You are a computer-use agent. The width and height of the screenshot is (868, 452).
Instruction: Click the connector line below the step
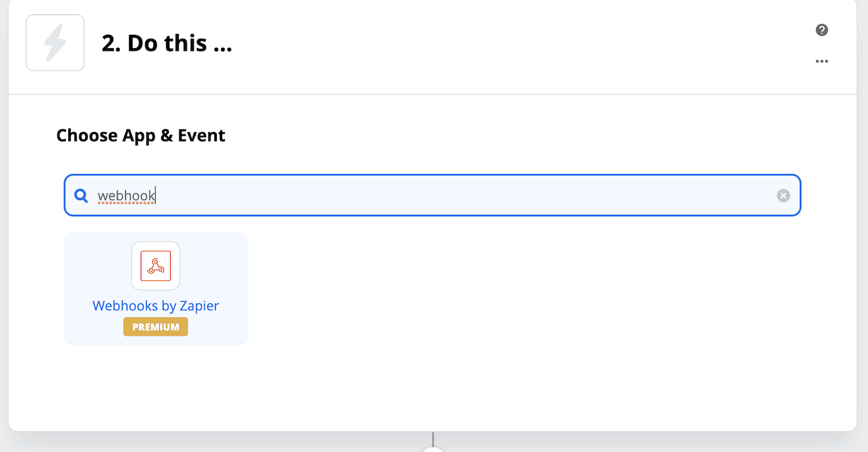pos(433,438)
